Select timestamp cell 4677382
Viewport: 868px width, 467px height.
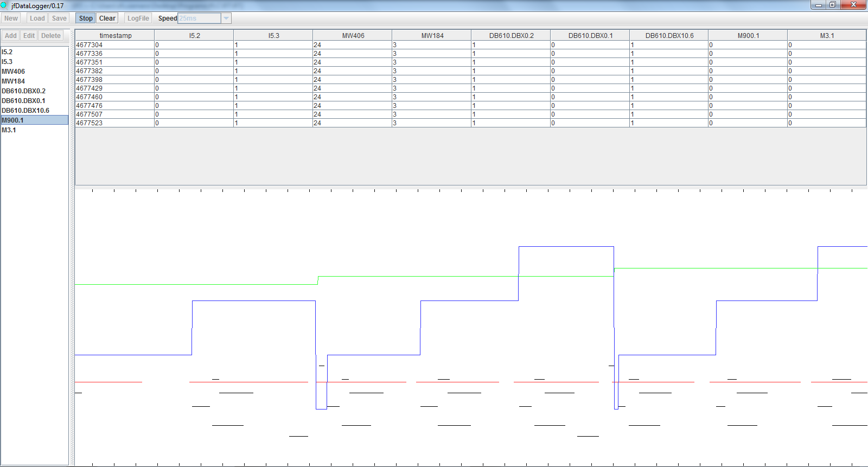115,71
